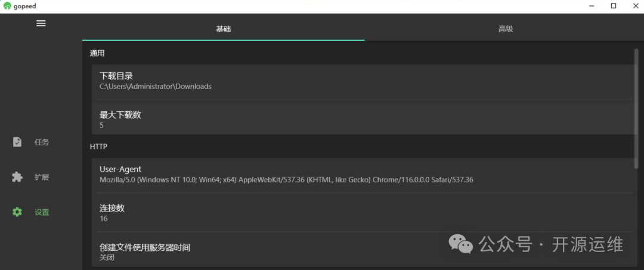Click the C:\Users\Administrator\Downloads path text
644x270 pixels.
(155, 87)
